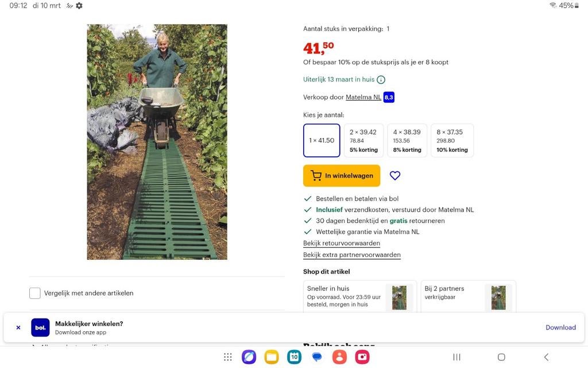Launch Samsung Internet from the taskbar
This screenshot has width=588, height=368.
click(x=249, y=356)
